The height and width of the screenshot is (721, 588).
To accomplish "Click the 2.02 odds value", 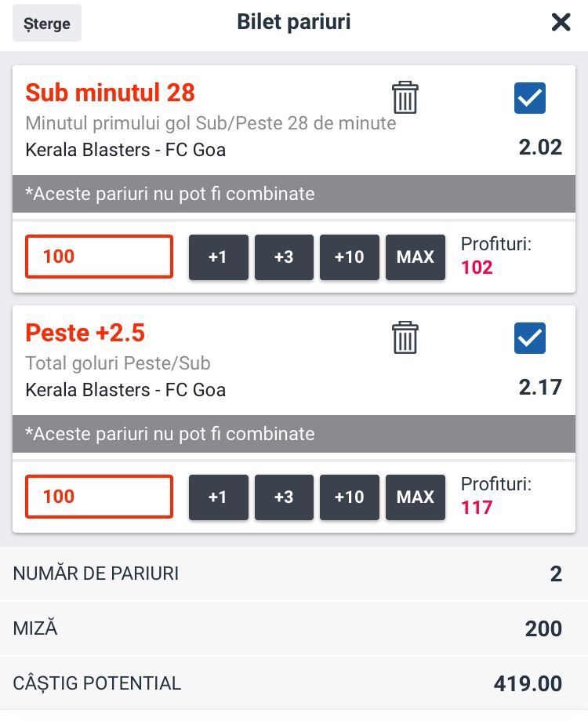I will 540,147.
